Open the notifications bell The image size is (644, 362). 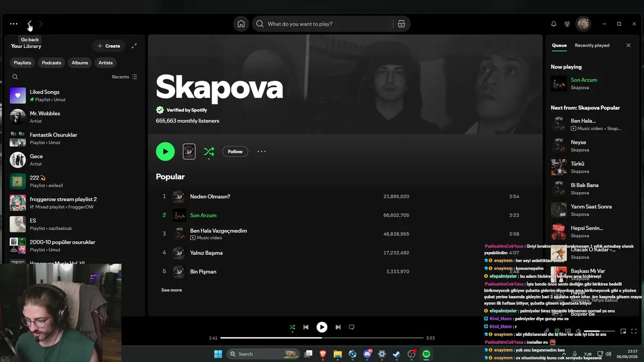[x=553, y=24]
